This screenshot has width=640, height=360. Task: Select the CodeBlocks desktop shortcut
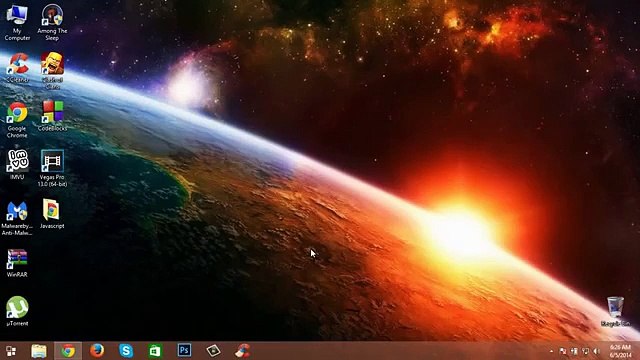(x=52, y=116)
